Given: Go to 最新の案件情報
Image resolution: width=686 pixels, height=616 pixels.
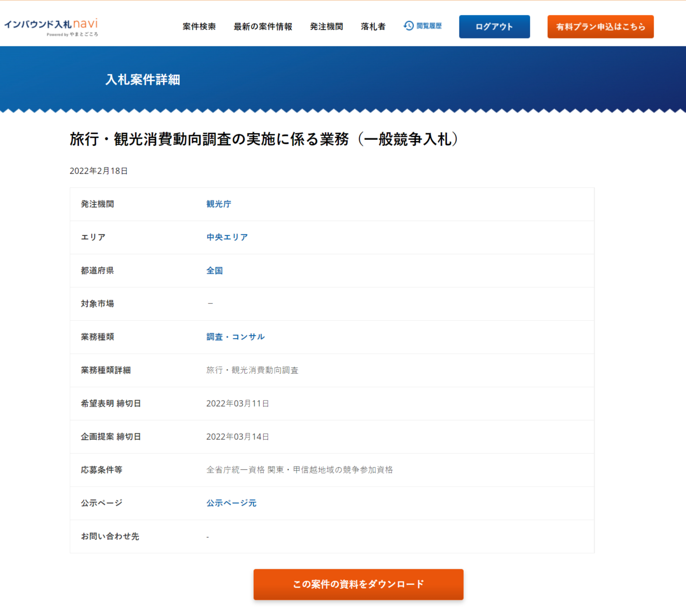Looking at the screenshot, I should tap(263, 27).
